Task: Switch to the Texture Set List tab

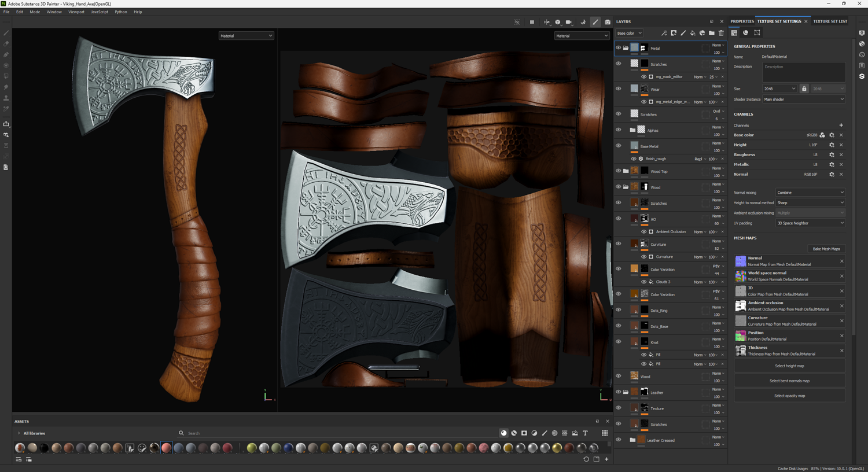Action: (830, 21)
